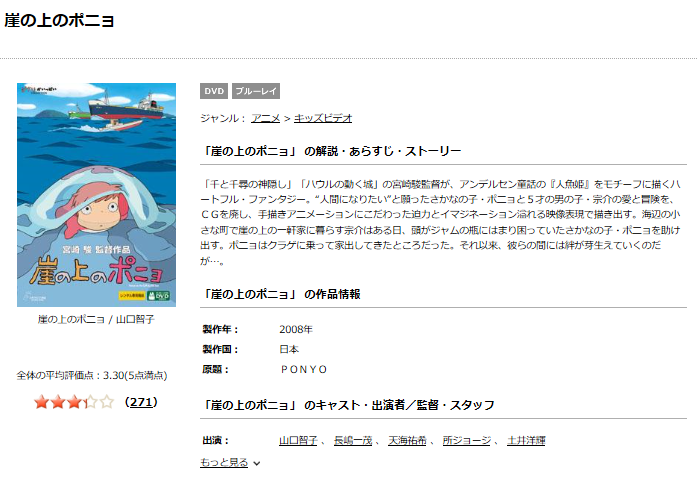Click the second rating star
697x483 pixels.
[58, 402]
